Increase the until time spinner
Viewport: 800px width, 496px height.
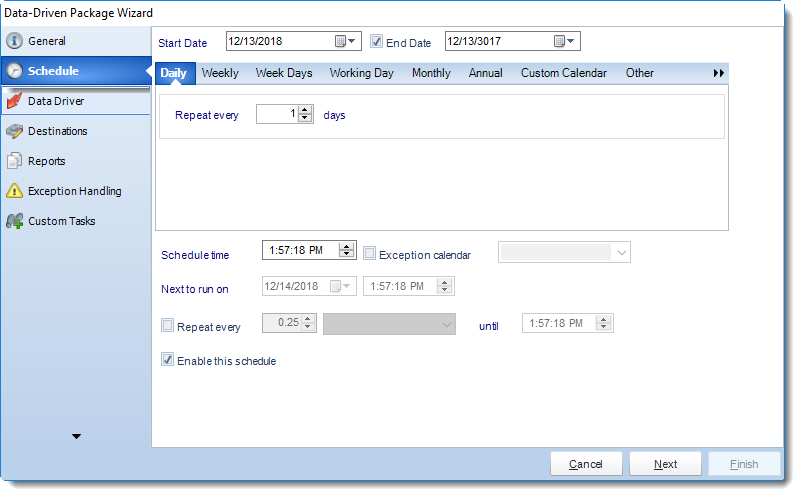(x=604, y=319)
